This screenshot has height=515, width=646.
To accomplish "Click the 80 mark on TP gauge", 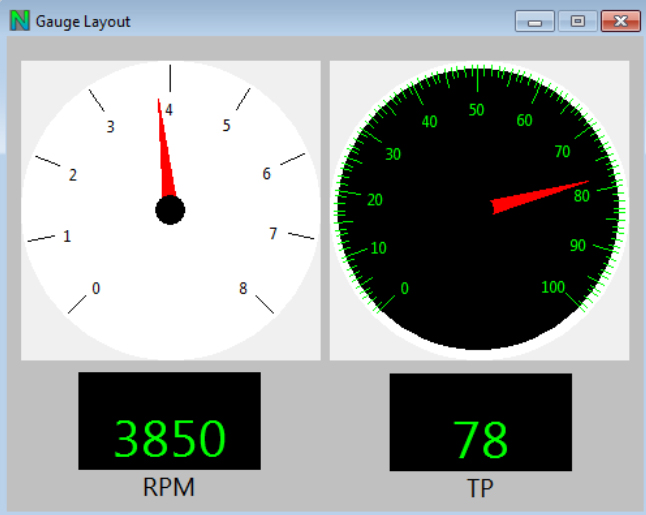I will tap(582, 197).
